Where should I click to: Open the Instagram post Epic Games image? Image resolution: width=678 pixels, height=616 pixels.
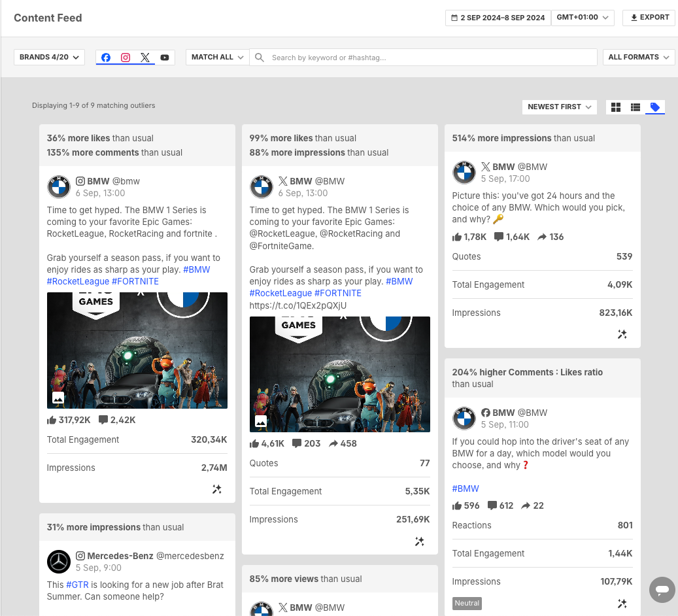click(x=137, y=351)
